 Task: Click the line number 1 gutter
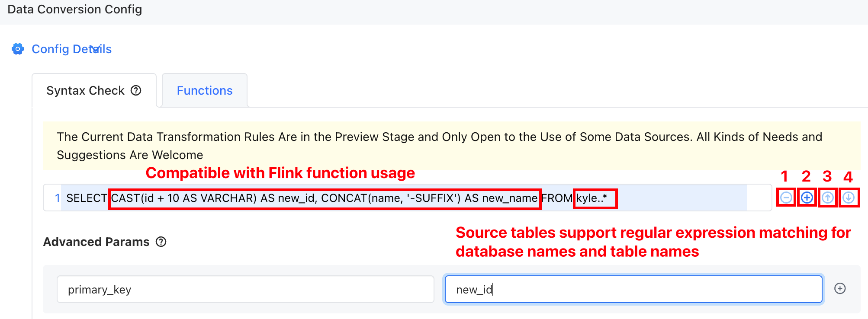(57, 198)
